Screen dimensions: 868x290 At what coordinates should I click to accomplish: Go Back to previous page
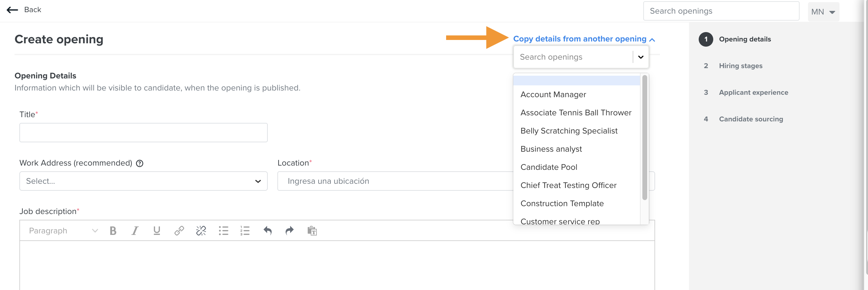click(x=24, y=10)
